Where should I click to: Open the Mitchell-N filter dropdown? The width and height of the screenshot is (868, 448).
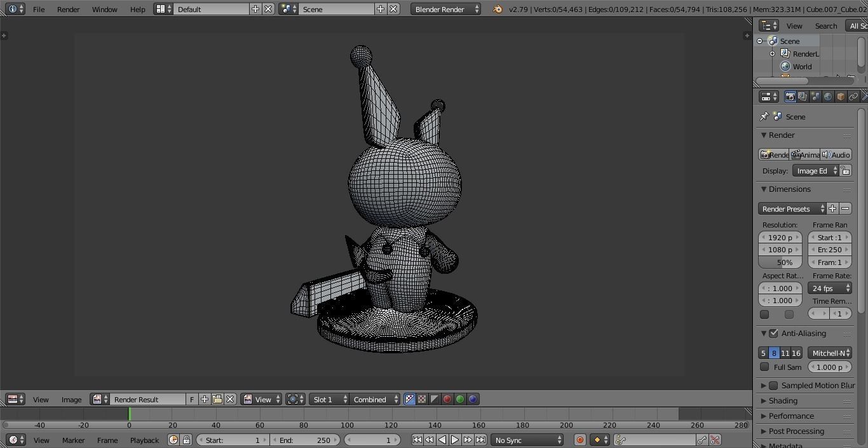[830, 353]
